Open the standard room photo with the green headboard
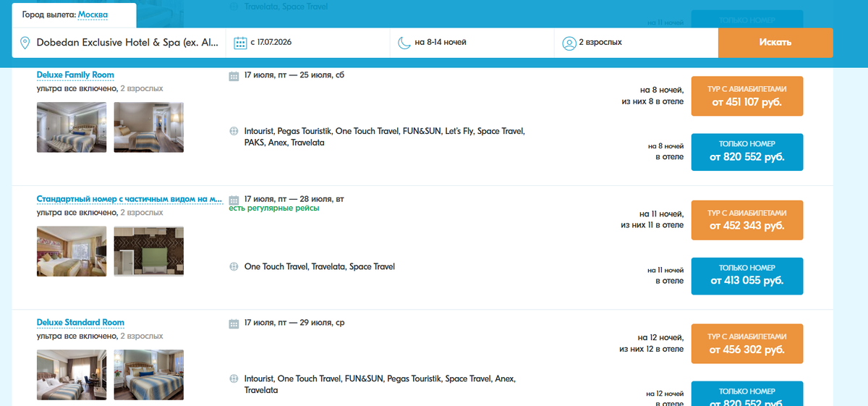The height and width of the screenshot is (406, 868). tap(148, 251)
